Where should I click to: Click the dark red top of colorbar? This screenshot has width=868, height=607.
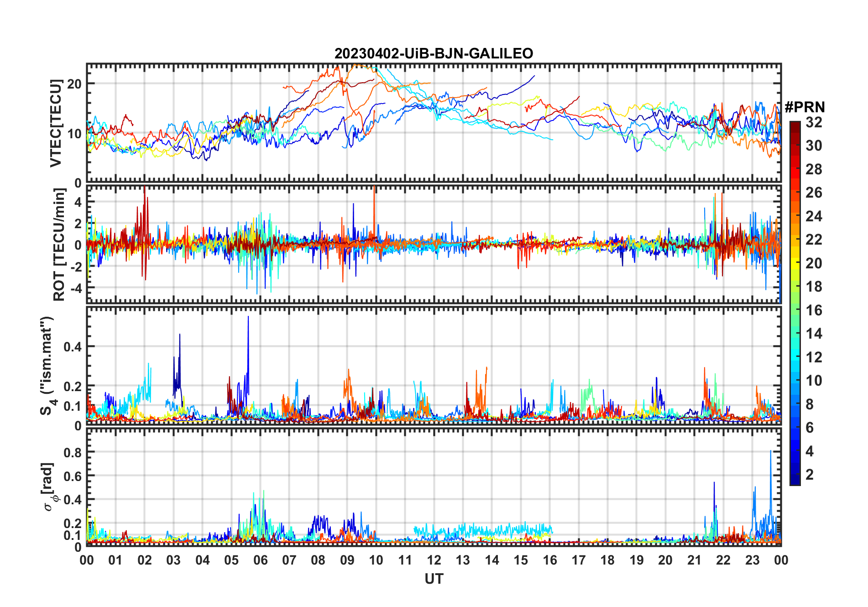(x=795, y=125)
